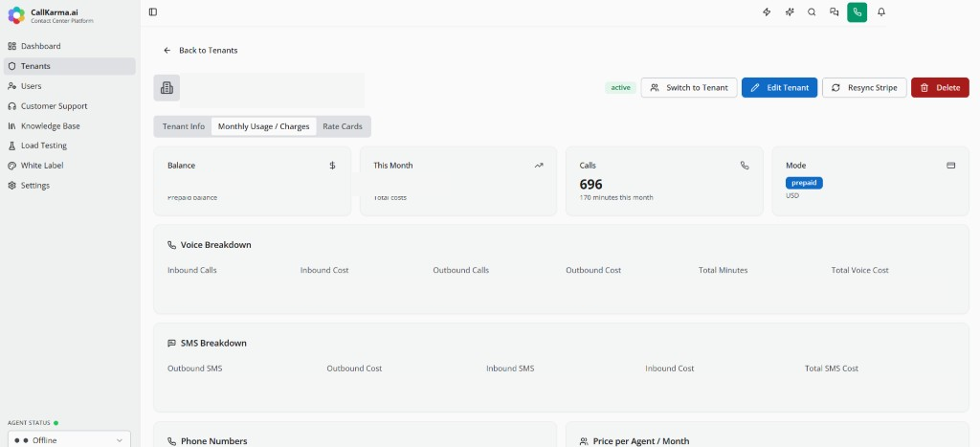
Task: Click the Inbound Calls label
Action: pyautogui.click(x=191, y=270)
